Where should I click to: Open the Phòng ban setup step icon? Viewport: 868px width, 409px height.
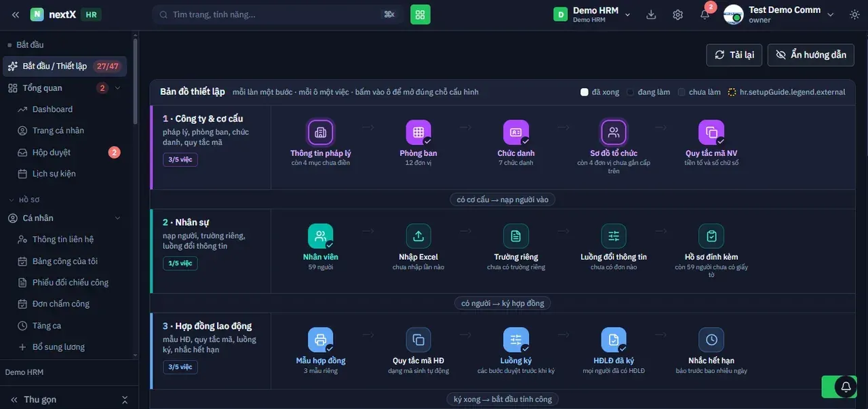click(418, 132)
